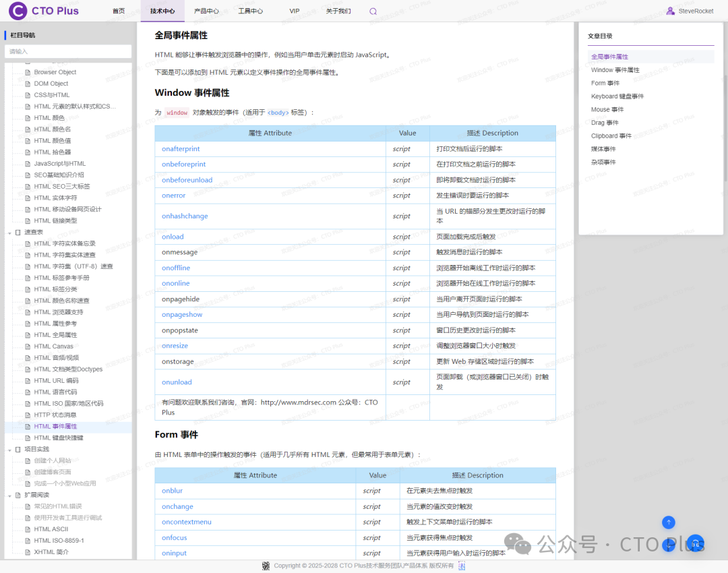The width and height of the screenshot is (728, 573).
Task: Click the SteveRocket user avatar icon
Action: [x=671, y=11]
